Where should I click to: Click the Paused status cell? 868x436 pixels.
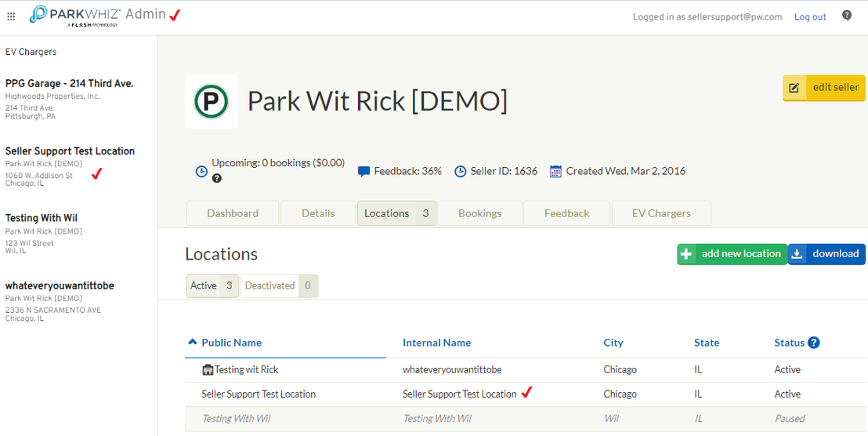790,418
